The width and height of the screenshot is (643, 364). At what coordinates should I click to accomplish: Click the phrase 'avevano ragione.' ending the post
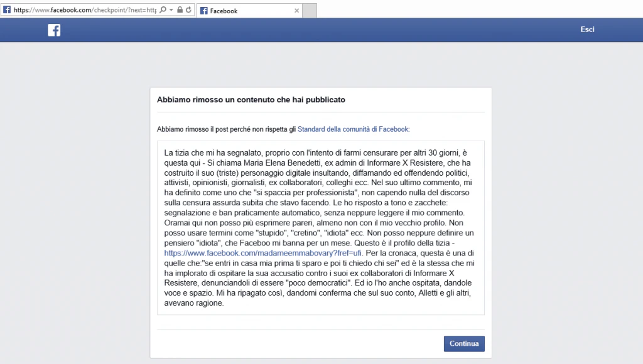click(194, 303)
